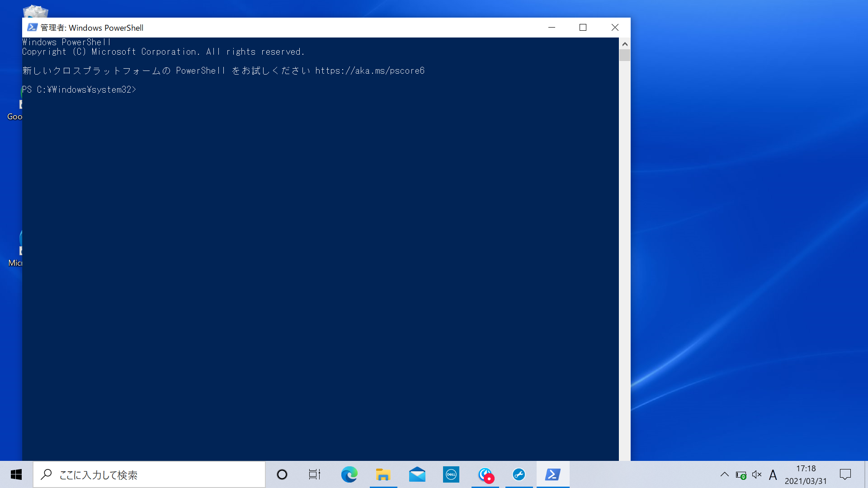Click the PowerShell scrollbar thumb
Viewport: 868px width, 488px height.
[x=625, y=56]
